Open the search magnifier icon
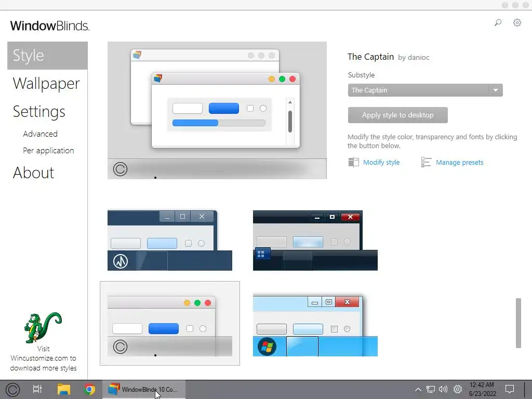 pos(498,23)
